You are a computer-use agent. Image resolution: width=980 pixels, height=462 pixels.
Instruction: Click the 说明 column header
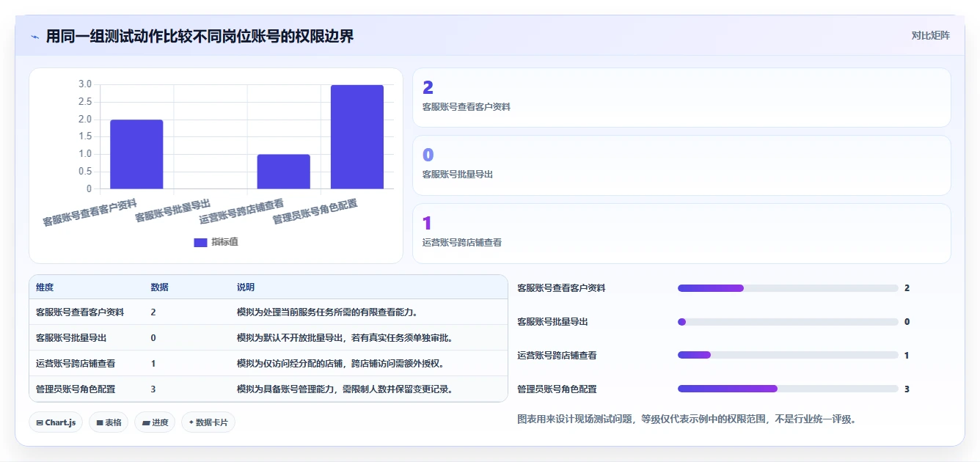coord(246,287)
